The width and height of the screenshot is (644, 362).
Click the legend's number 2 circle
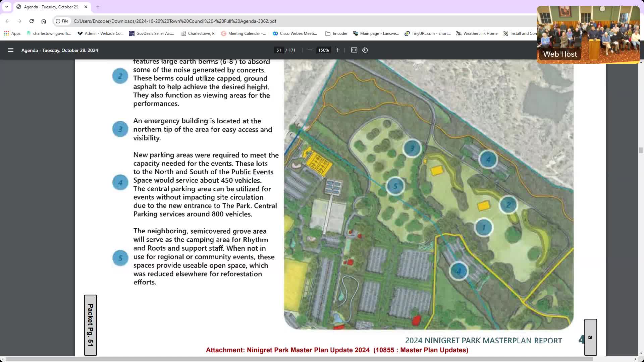[x=120, y=76]
